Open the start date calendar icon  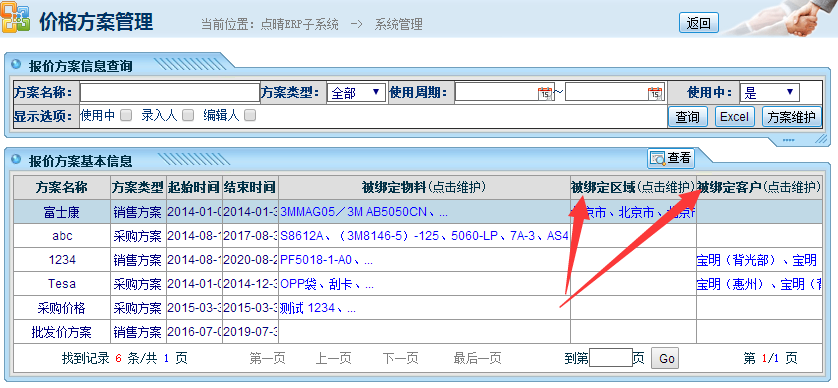pos(545,93)
